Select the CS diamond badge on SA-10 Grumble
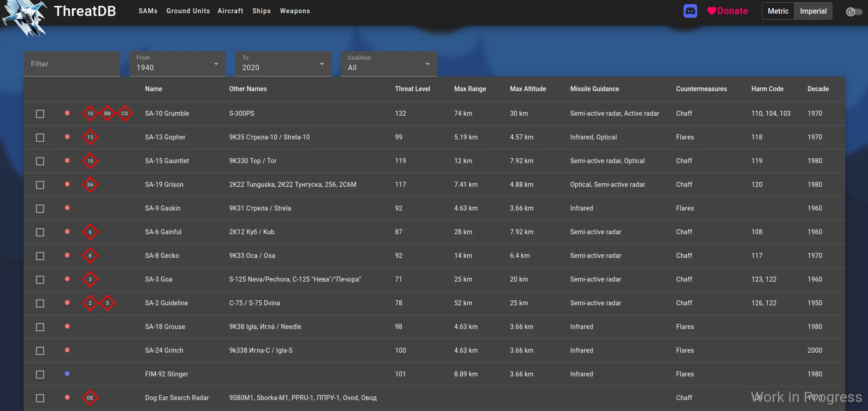Viewport: 868px width, 411px height. coord(124,113)
